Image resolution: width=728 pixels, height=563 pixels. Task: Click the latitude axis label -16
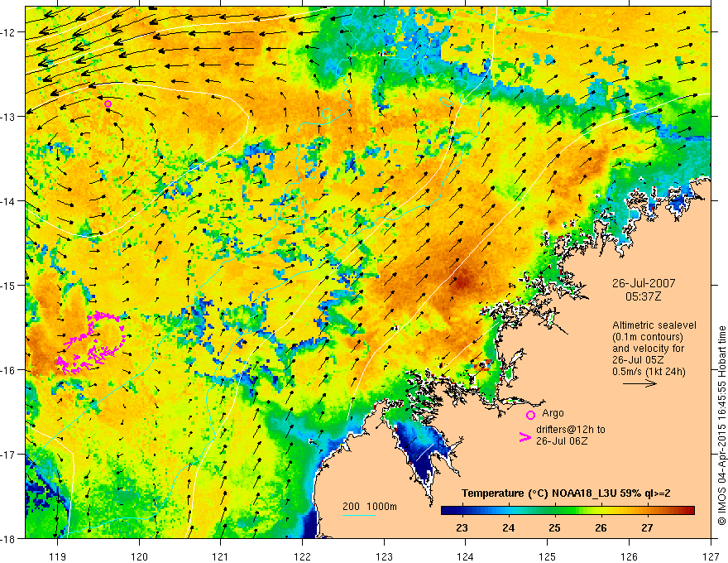[x=9, y=370]
